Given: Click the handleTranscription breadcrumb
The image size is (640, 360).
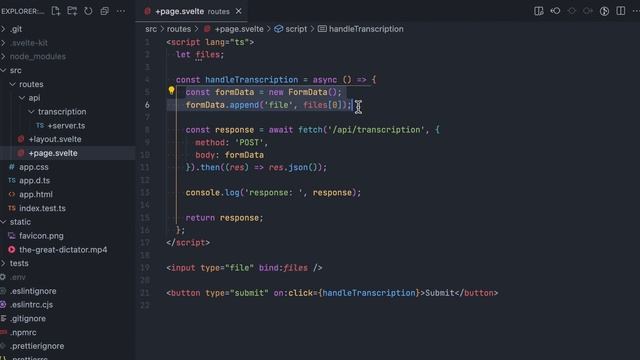Looking at the screenshot, I should click(x=366, y=29).
